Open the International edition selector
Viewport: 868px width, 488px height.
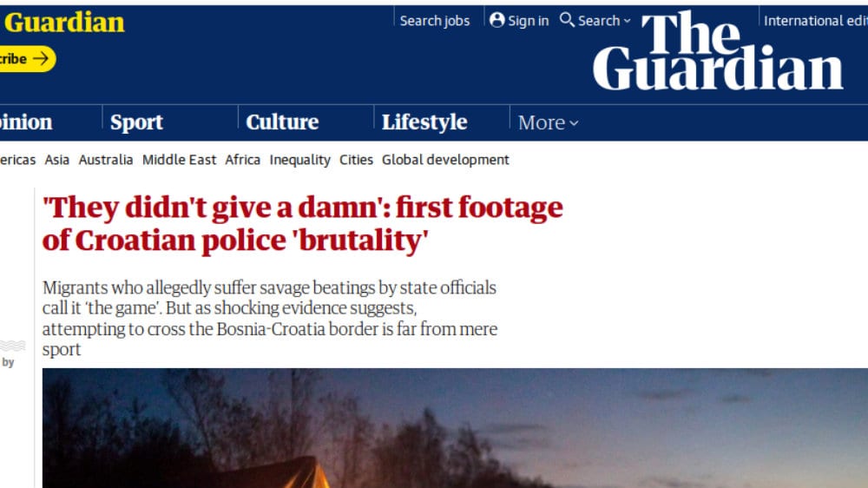(815, 21)
